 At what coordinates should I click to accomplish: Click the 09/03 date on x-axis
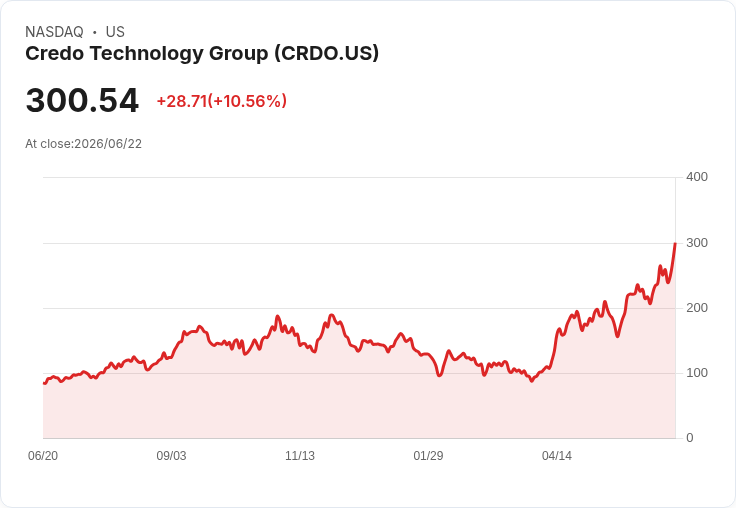coord(171,455)
